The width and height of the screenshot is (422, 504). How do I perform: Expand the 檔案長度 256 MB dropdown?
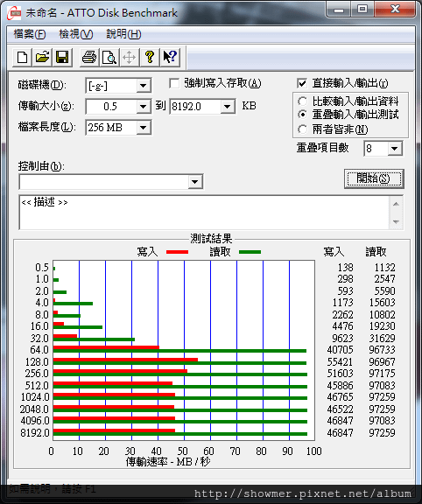tap(143, 128)
